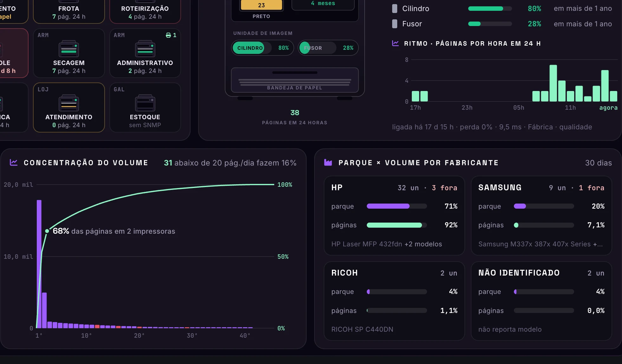622x364 pixels.
Task: Click 'RICOH SP C440DN' model text
Action: pyautogui.click(x=362, y=329)
